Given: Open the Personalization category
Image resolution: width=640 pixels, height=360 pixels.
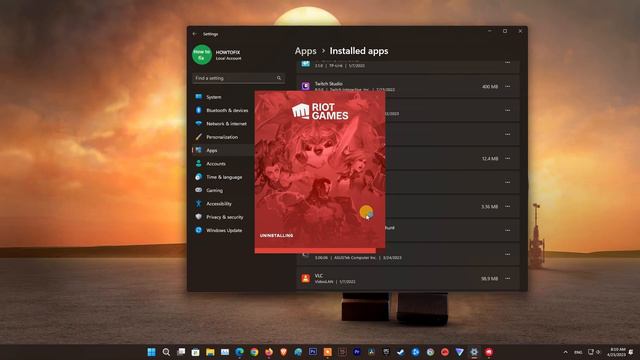Looking at the screenshot, I should tap(222, 137).
